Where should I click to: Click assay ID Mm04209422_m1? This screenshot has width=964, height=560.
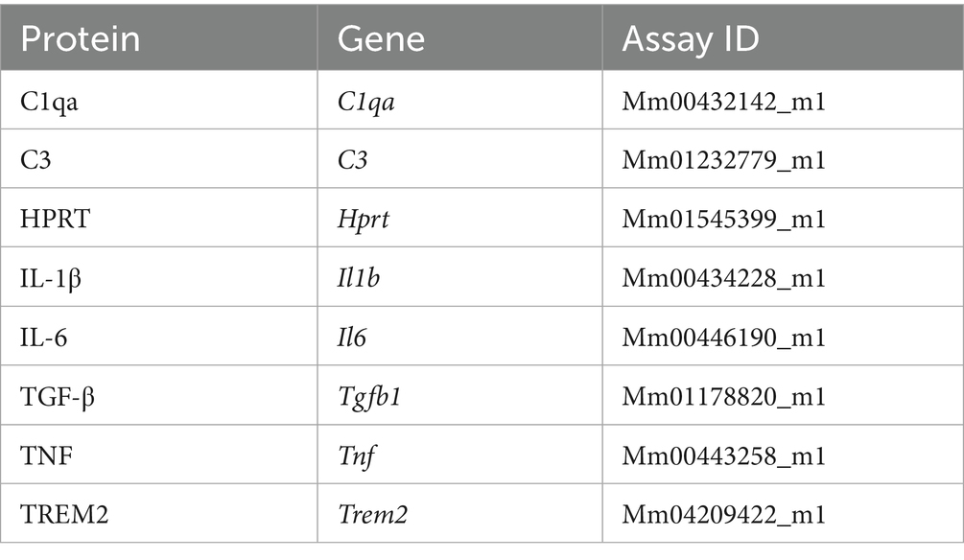pos(723,515)
